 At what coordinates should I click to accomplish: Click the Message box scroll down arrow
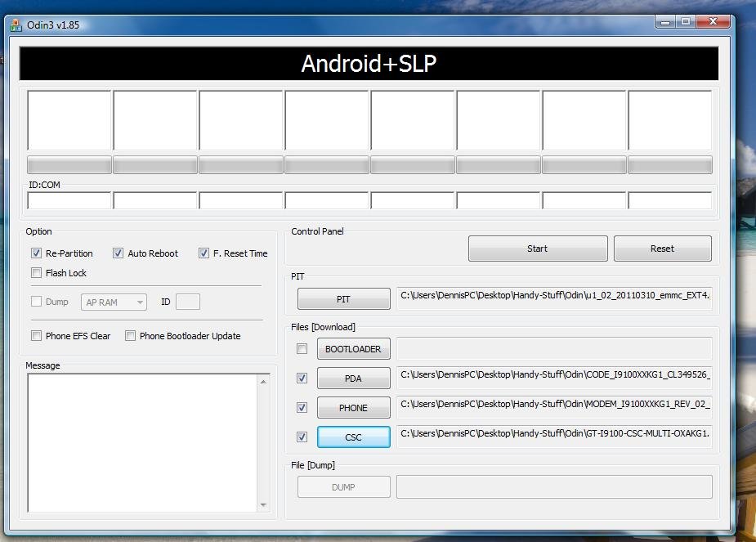tap(263, 505)
